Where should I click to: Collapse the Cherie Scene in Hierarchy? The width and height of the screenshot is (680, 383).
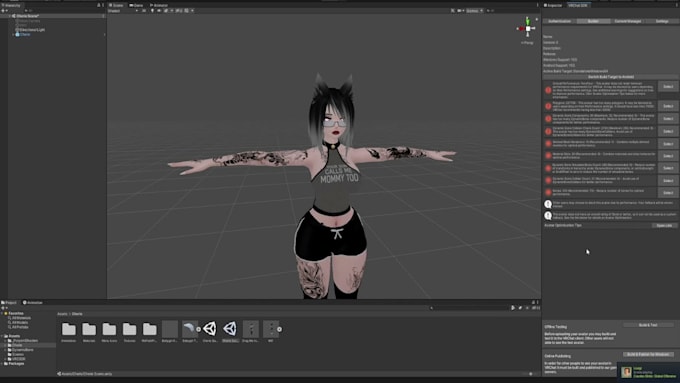pos(10,16)
